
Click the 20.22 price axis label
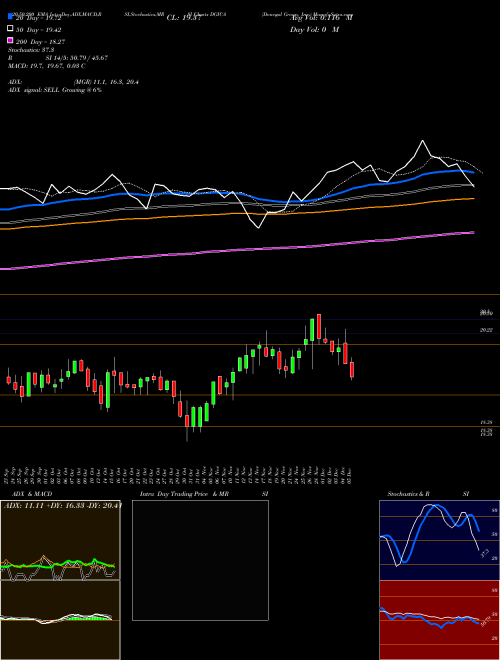(x=486, y=330)
